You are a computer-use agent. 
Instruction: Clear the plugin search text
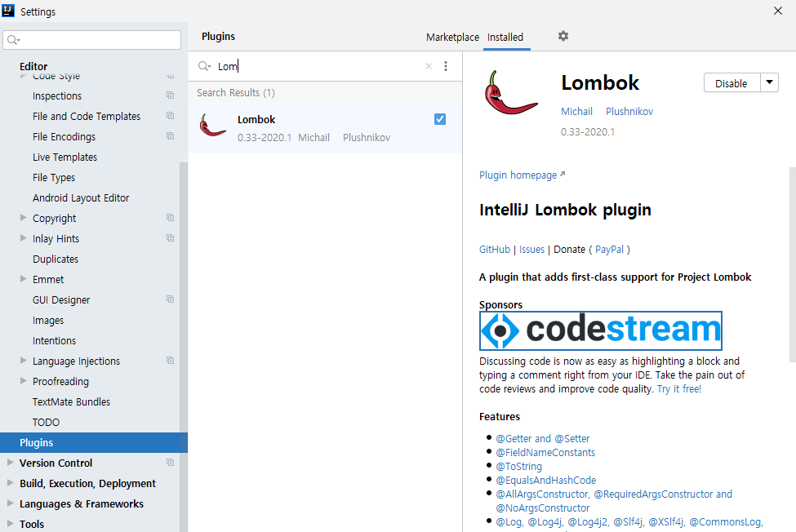pyautogui.click(x=429, y=66)
